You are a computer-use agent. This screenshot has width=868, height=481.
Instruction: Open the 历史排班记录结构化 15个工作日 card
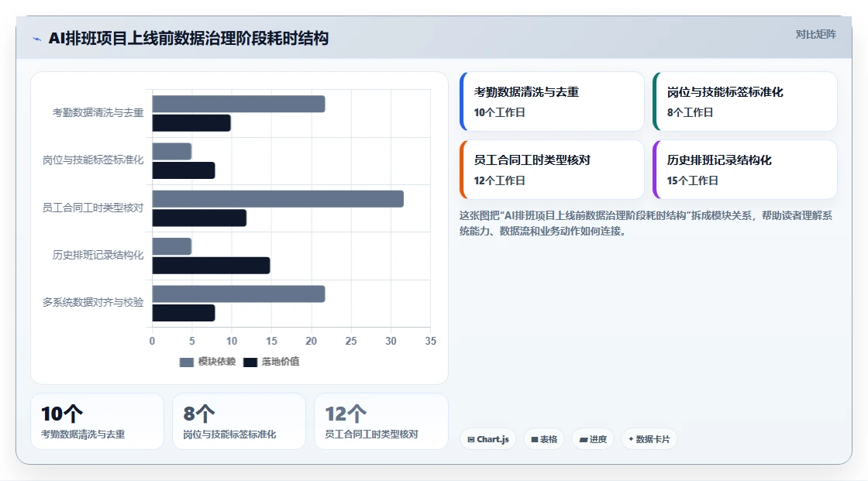coord(745,170)
